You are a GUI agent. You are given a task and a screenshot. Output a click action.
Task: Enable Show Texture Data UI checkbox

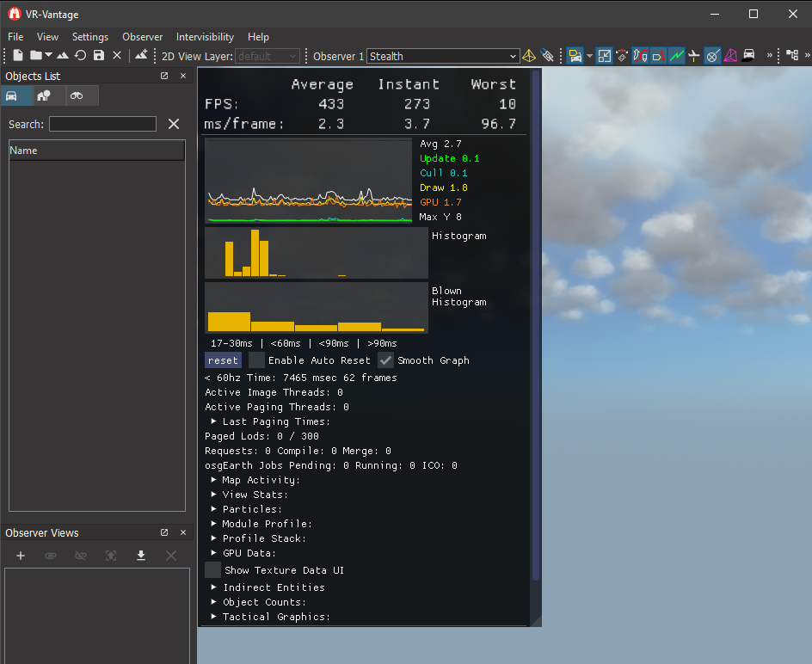click(212, 570)
